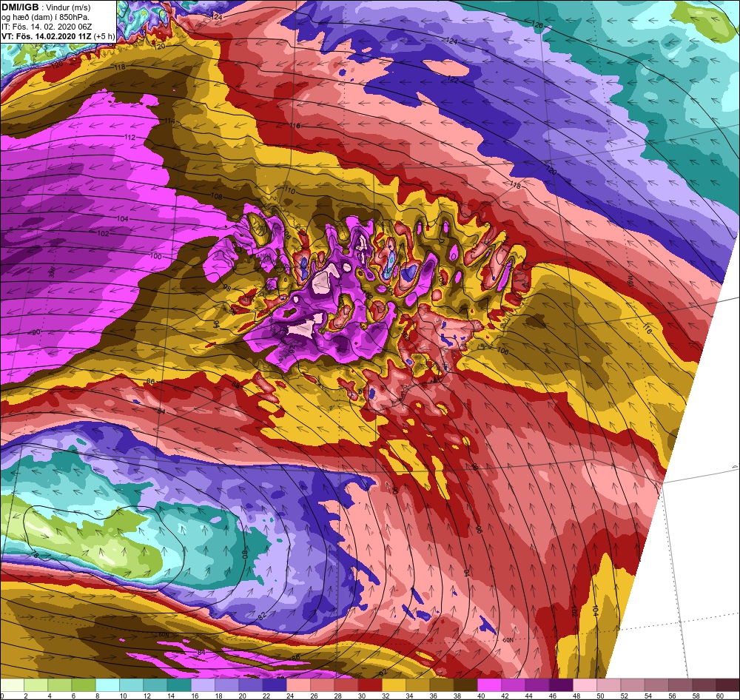Image resolution: width=740 pixels, height=700 pixels.
Task: Click the 'IT: Fös. 14. 02. 2020 06Z' line
Action: pos(47,27)
